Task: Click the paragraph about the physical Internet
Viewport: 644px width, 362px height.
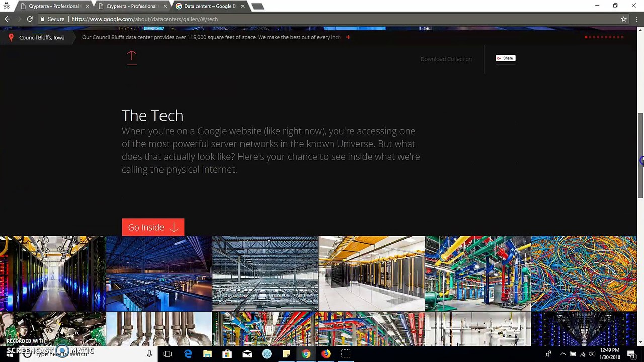Action: (x=271, y=150)
